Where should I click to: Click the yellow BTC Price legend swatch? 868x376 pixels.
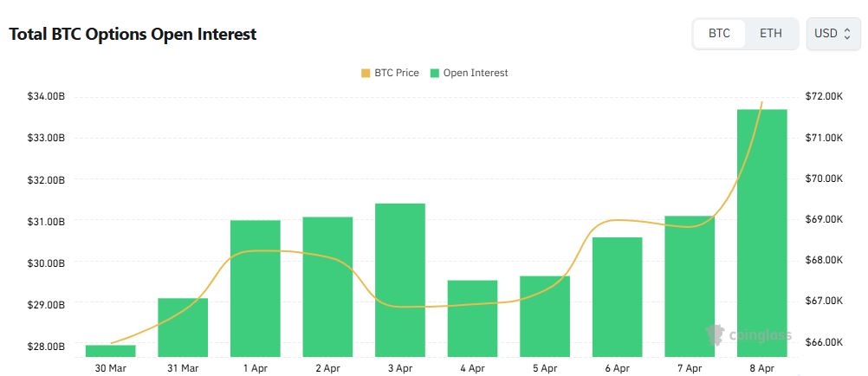click(x=366, y=73)
